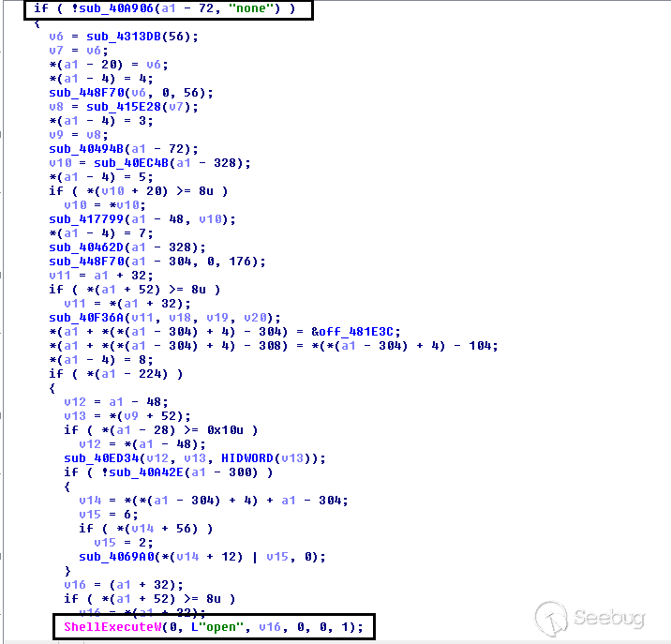Click the '*(a1 - 4) = 3;' line
This screenshot has height=644, width=671.
(x=101, y=121)
